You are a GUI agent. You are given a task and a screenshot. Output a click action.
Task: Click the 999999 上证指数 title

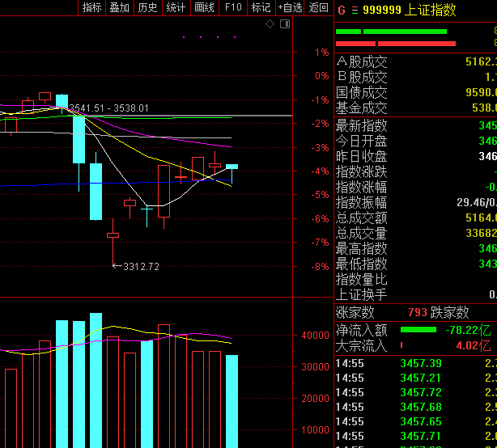pyautogui.click(x=409, y=11)
